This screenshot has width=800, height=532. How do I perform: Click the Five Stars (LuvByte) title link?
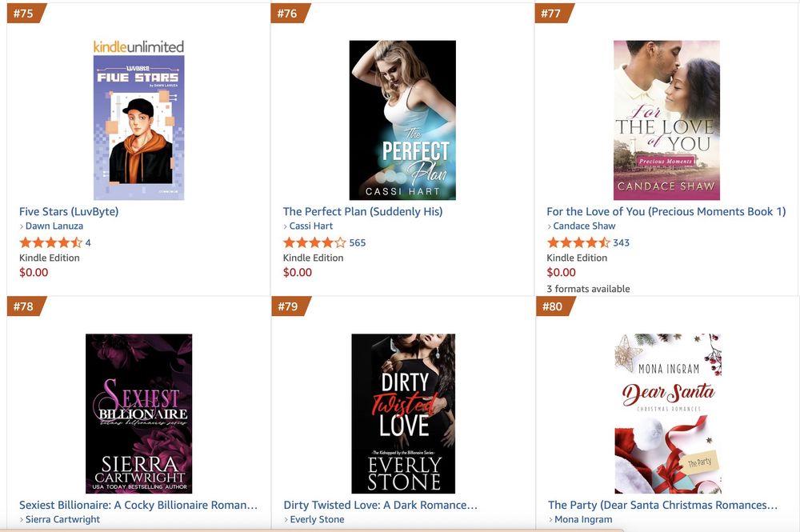pyautogui.click(x=69, y=212)
